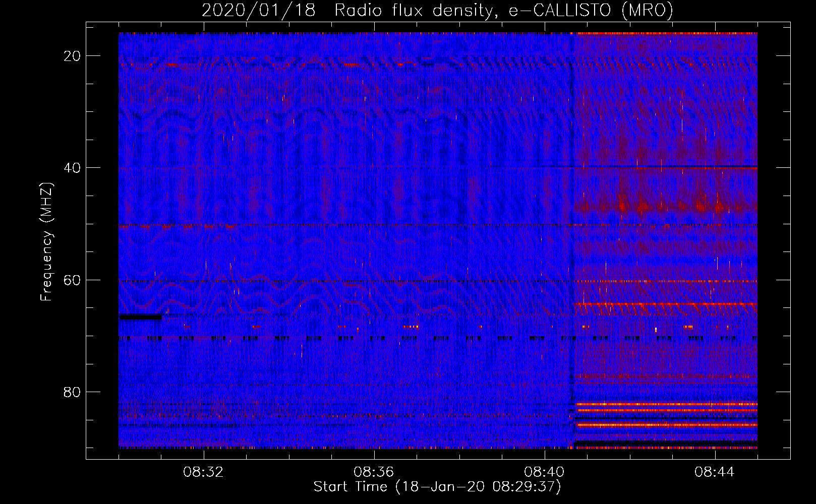Viewport: 816px width, 504px height.
Task: Click the 08:44 time tick label
Action: point(715,472)
